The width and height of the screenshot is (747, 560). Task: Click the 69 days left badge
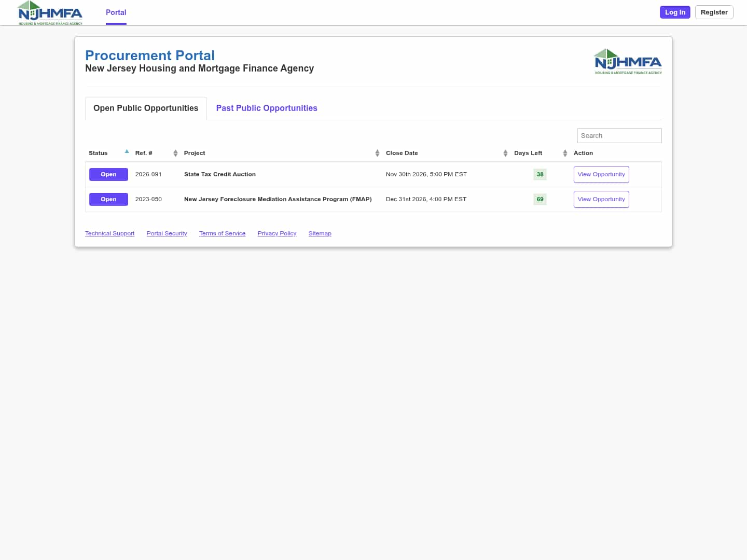click(540, 199)
